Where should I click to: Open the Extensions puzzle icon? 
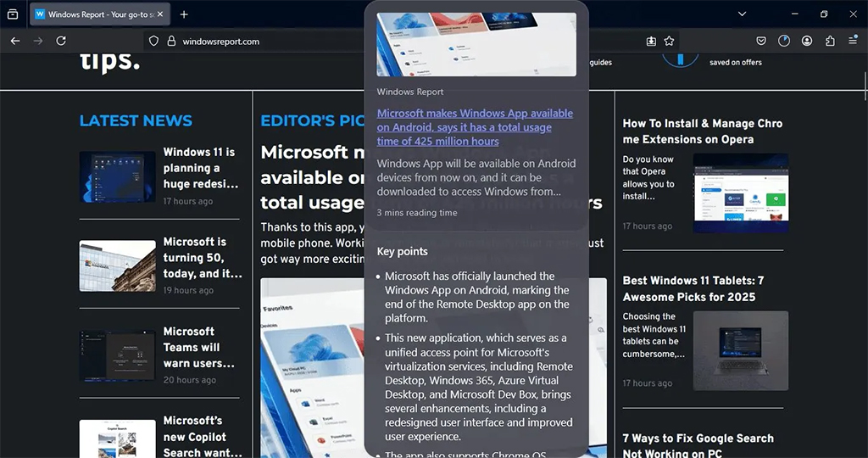830,41
